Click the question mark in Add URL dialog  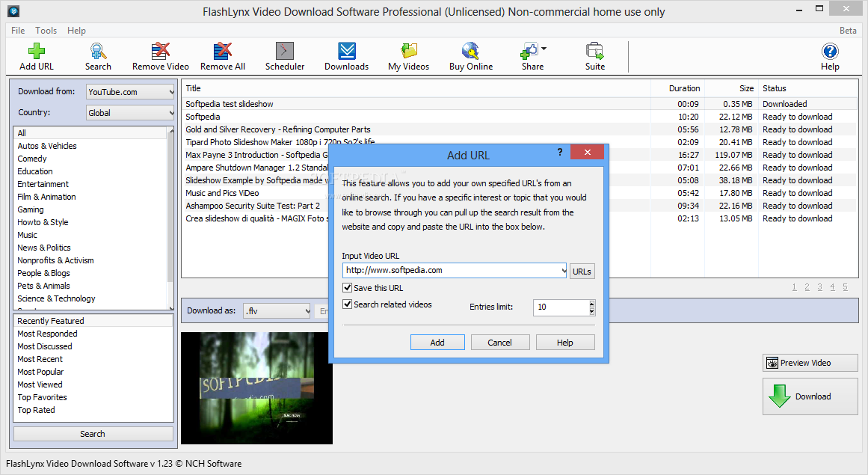[560, 152]
